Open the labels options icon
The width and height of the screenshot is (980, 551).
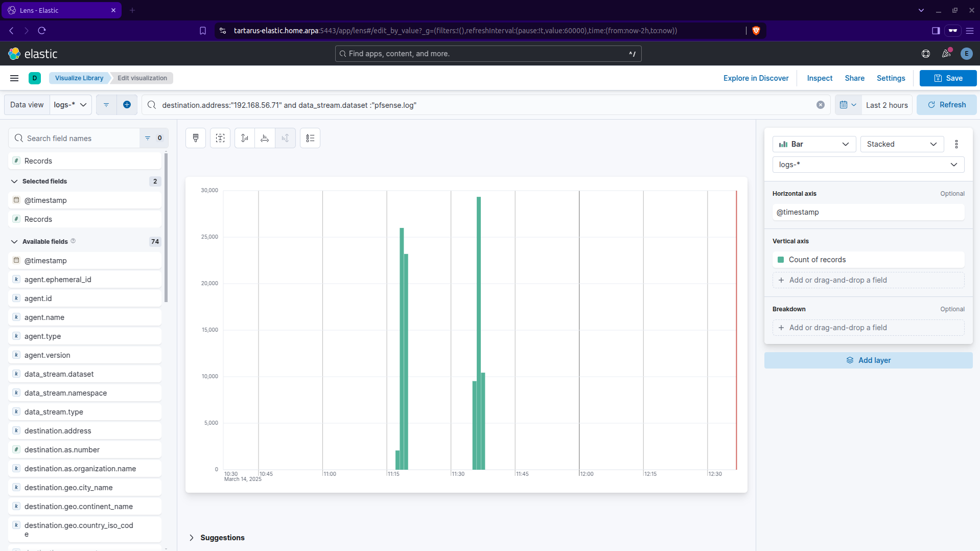[220, 138]
